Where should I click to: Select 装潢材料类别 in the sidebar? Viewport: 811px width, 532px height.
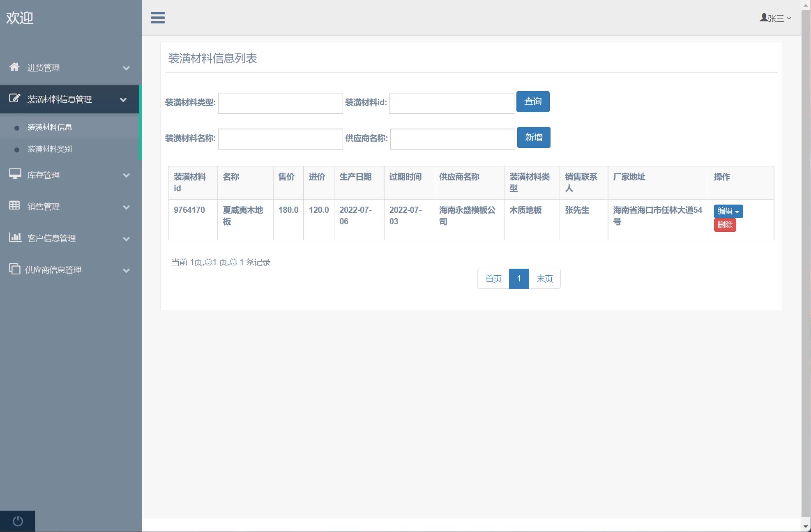coord(50,149)
